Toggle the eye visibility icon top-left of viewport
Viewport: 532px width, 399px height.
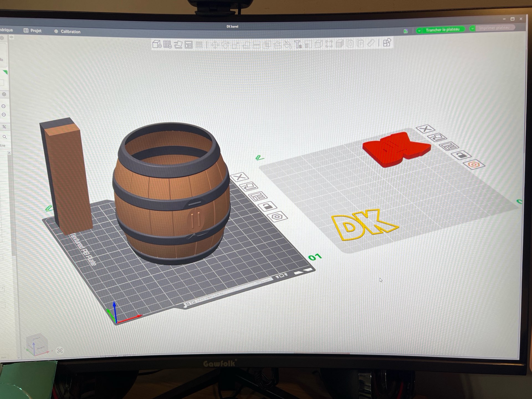click(x=12, y=37)
